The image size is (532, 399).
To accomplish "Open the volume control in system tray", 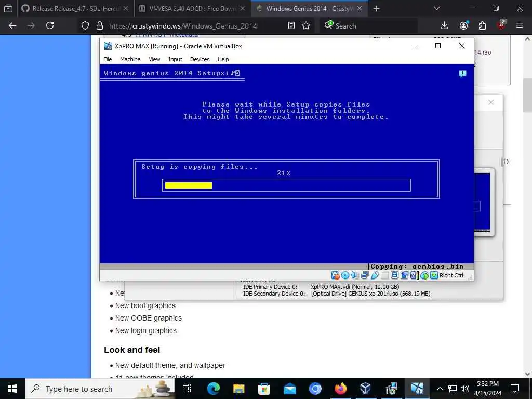I will click(x=464, y=389).
